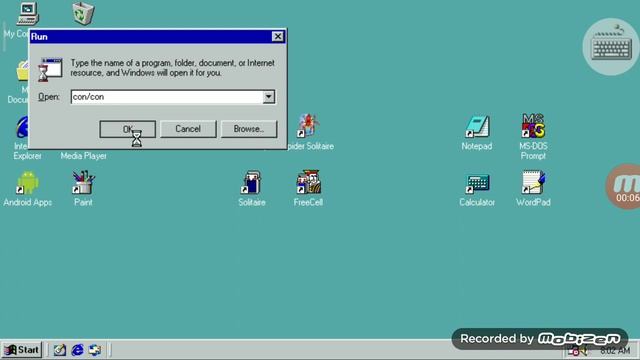
Task: Click the Show Desktop quick launch icon
Action: (60, 350)
